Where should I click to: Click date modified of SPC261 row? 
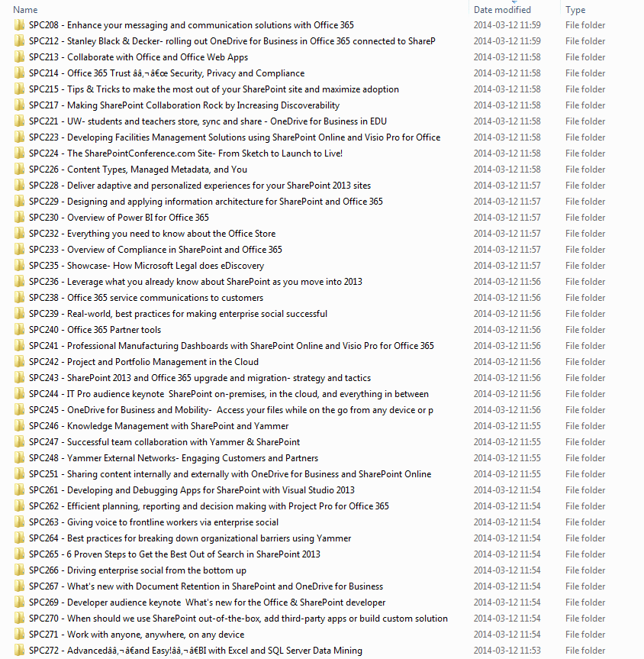[x=507, y=490]
